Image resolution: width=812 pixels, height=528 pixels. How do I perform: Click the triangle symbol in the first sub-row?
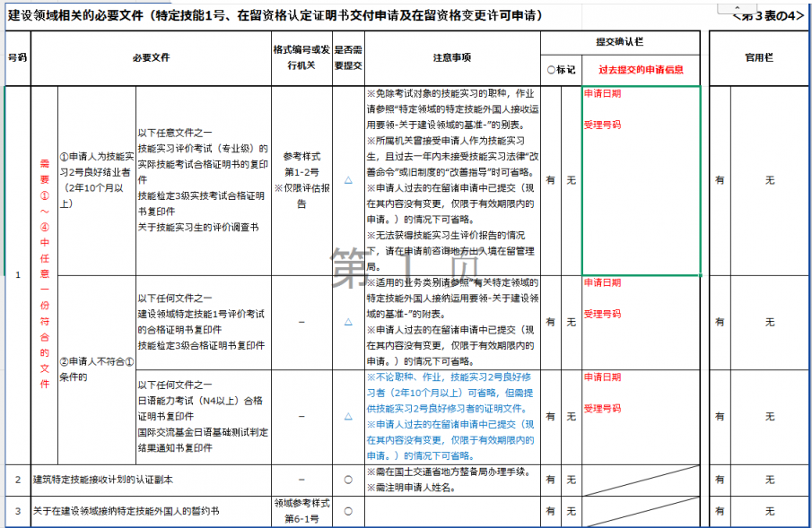tap(347, 180)
